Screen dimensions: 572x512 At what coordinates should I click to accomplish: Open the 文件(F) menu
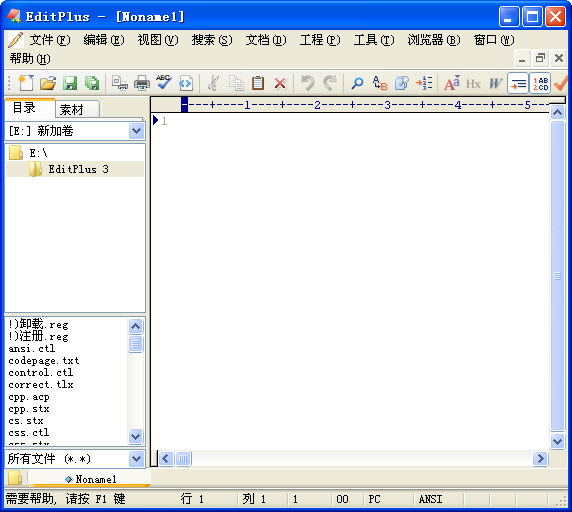click(x=50, y=40)
